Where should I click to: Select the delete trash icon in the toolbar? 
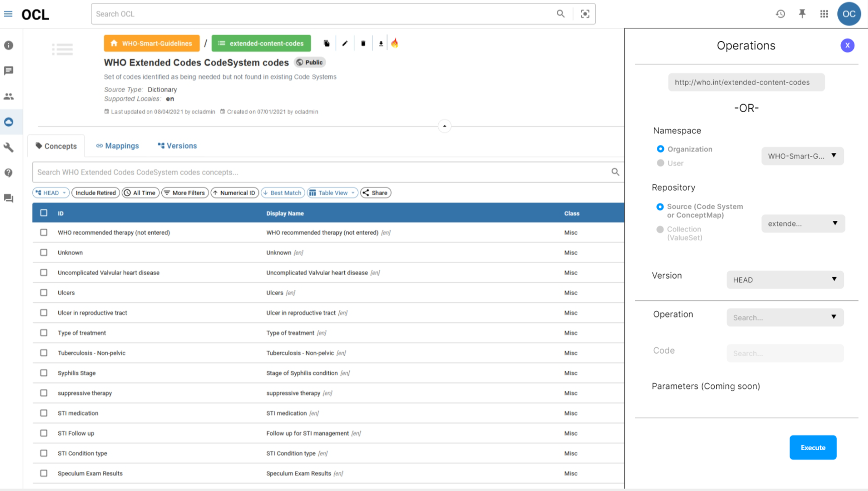coord(363,43)
